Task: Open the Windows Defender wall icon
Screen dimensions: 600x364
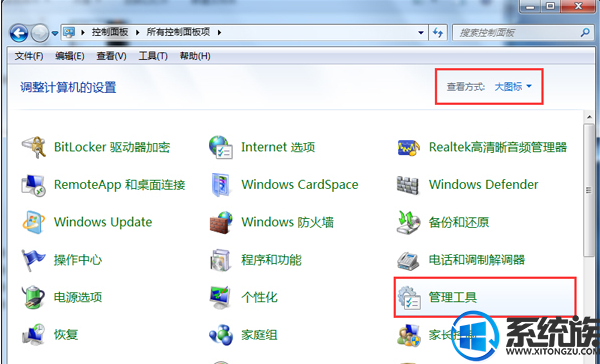Action: (408, 185)
